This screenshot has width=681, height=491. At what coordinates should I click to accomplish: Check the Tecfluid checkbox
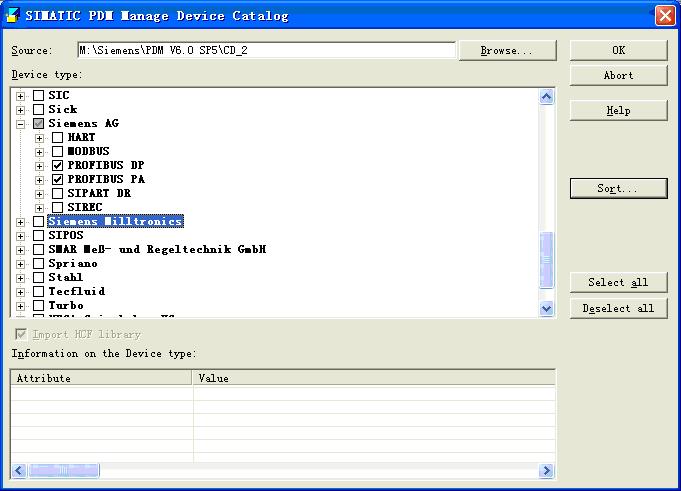tap(39, 291)
